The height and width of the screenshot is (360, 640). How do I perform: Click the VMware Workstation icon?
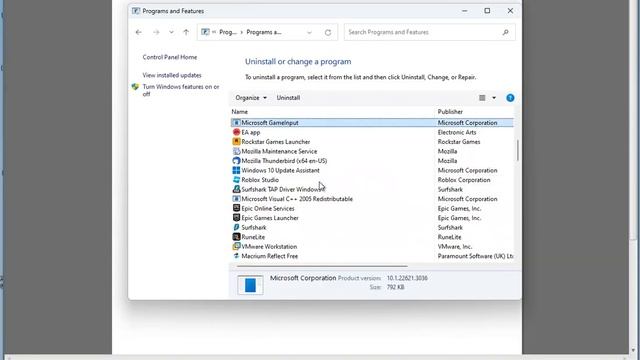236,246
